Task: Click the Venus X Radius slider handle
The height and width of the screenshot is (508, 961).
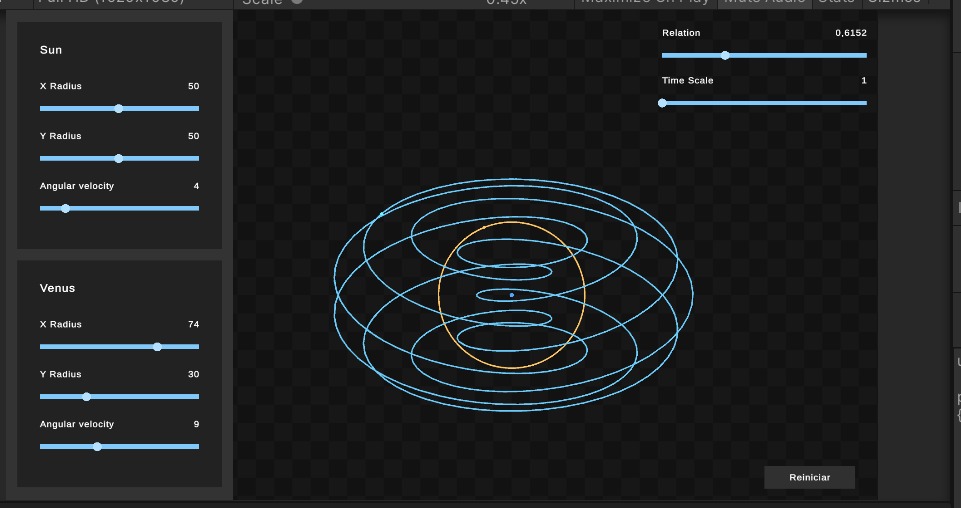Action: (x=158, y=347)
